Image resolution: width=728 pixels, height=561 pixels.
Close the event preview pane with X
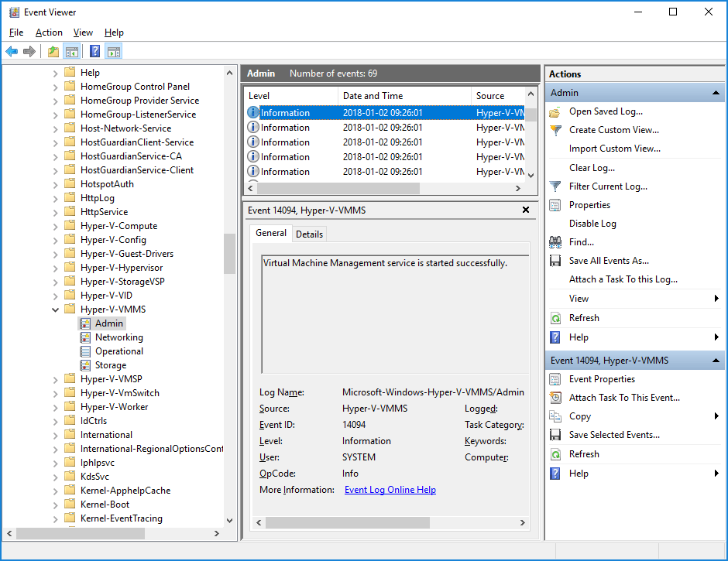[526, 210]
